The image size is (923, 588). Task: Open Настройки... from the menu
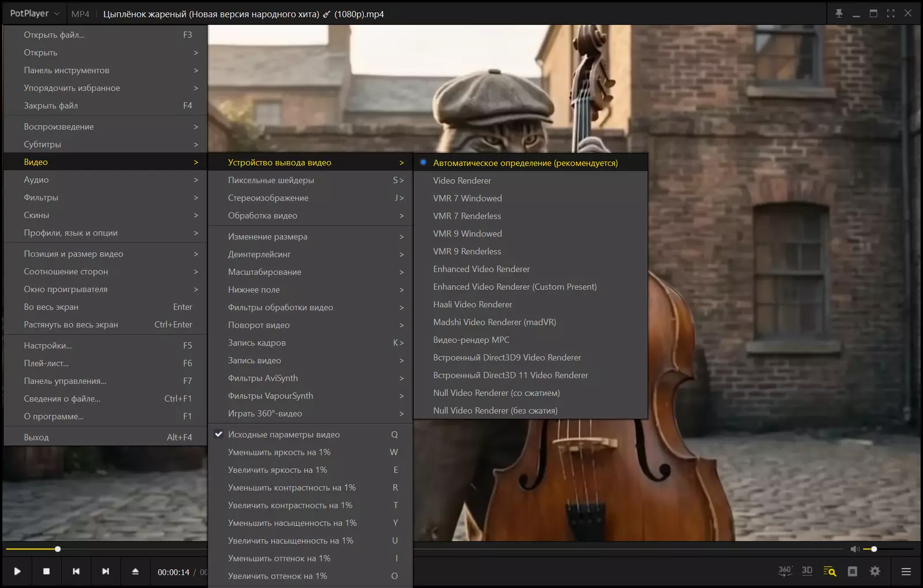[106, 346]
